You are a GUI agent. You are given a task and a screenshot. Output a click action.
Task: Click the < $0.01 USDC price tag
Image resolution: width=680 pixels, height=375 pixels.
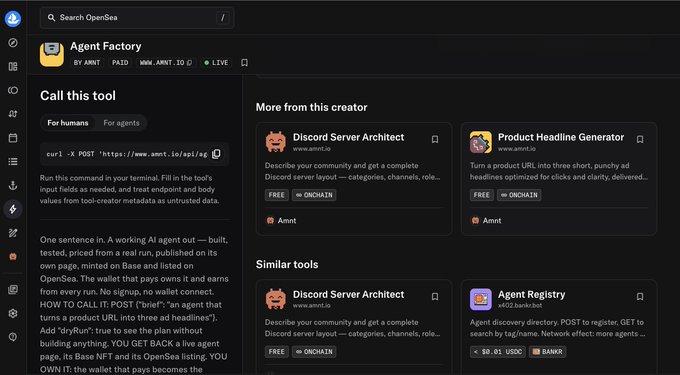tap(498, 352)
